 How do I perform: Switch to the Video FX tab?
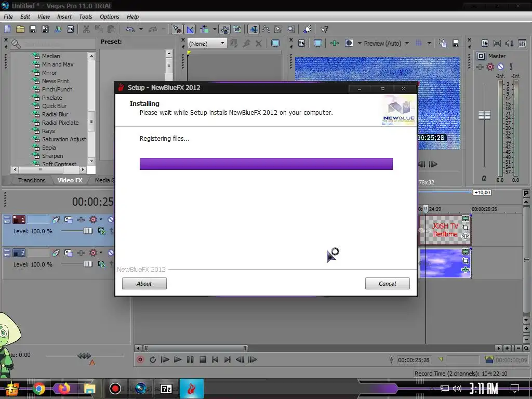pyautogui.click(x=70, y=180)
